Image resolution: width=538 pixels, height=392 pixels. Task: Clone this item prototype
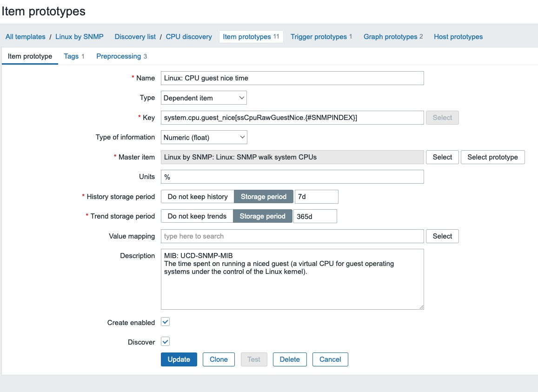(x=219, y=359)
